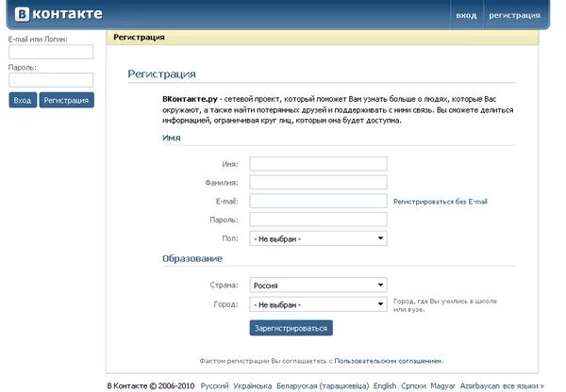
Task: Focus the 'E-mail или Логин' sidebar field
Action: (x=51, y=52)
